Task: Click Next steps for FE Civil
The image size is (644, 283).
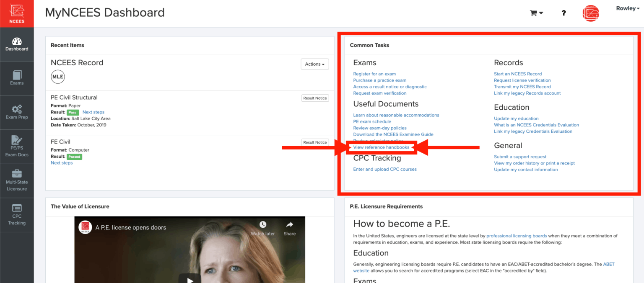Action: [x=62, y=162]
